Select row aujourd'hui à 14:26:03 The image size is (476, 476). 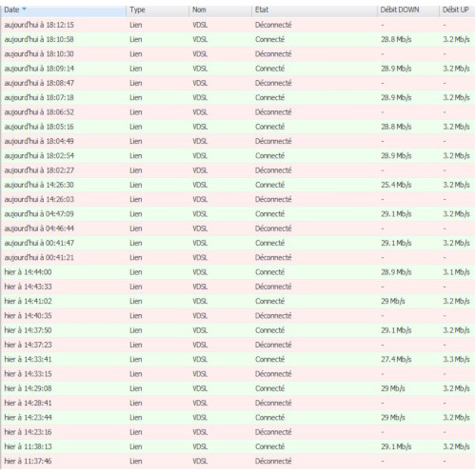238,199
